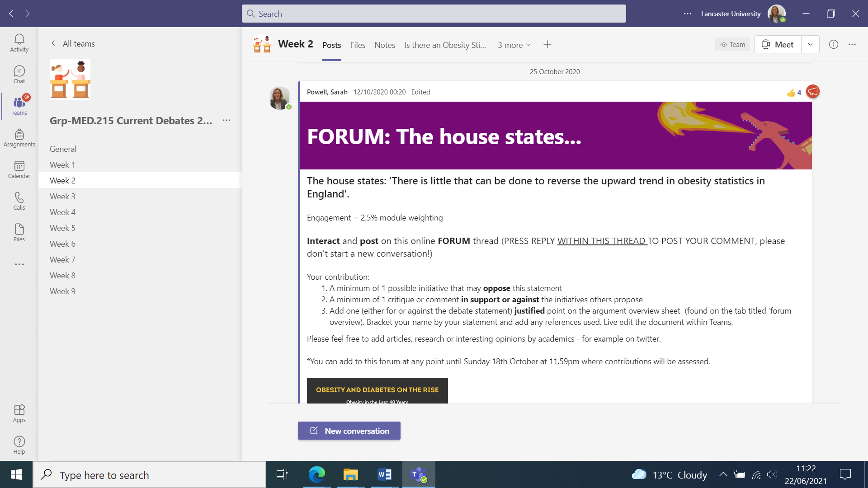Switch to the Posts tab
The image size is (868, 488).
pos(331,45)
